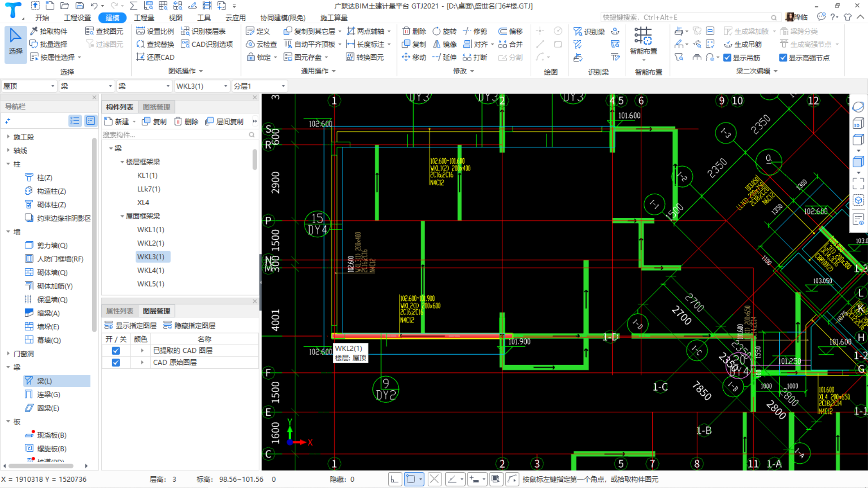Screen dimensions: 868x488
Task: Click the 镜像 tool
Action: (x=444, y=44)
